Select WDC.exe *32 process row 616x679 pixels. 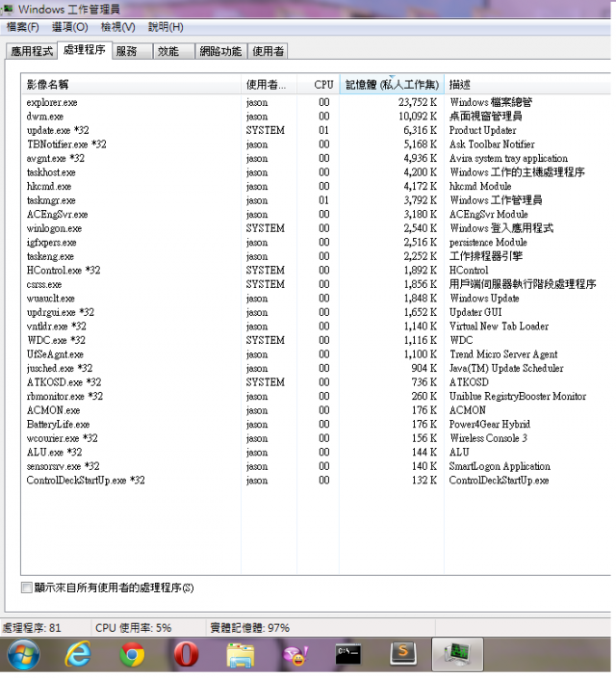316,340
